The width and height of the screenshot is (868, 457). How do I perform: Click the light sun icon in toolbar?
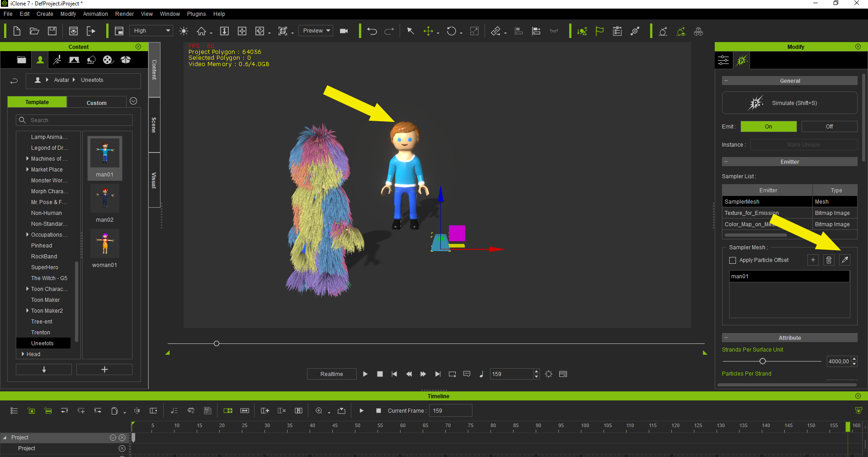pos(184,31)
